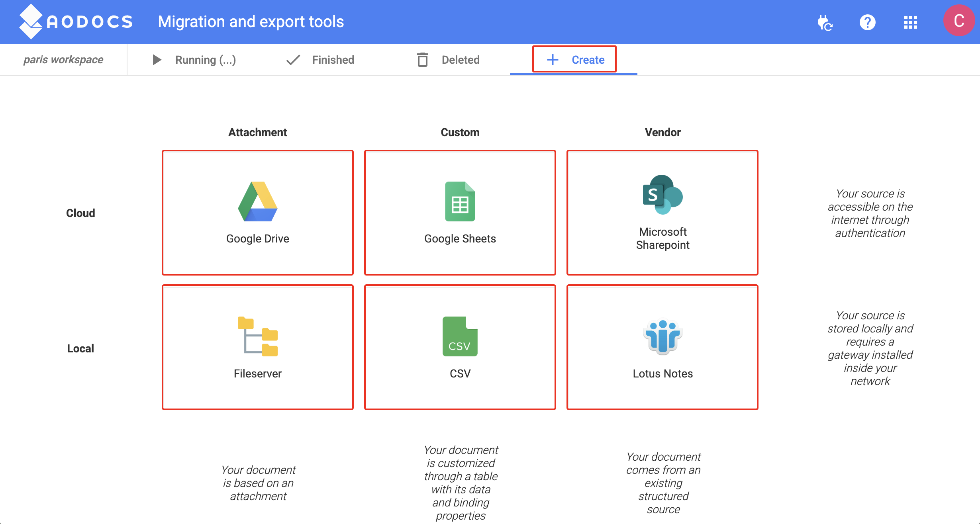This screenshot has height=524, width=980.
Task: Click the trash icon beside Deleted
Action: point(423,60)
